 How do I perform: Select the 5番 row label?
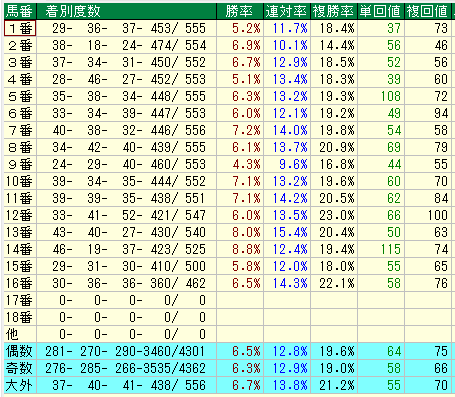[x=20, y=96]
